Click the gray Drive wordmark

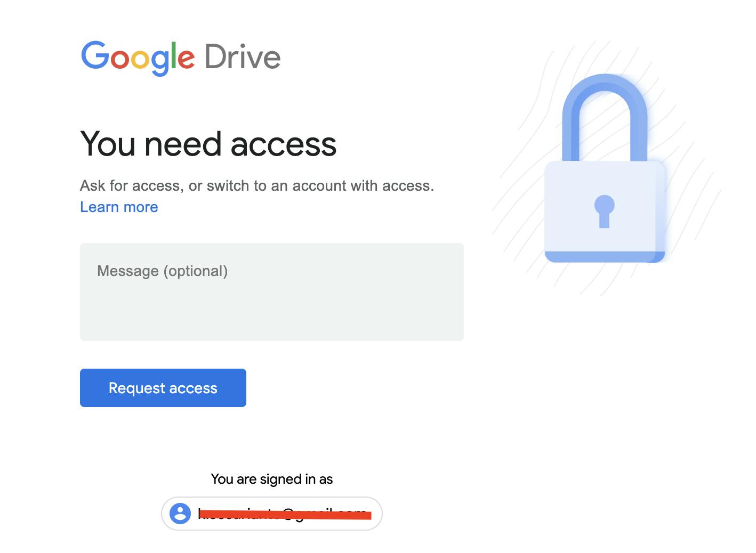[243, 57]
